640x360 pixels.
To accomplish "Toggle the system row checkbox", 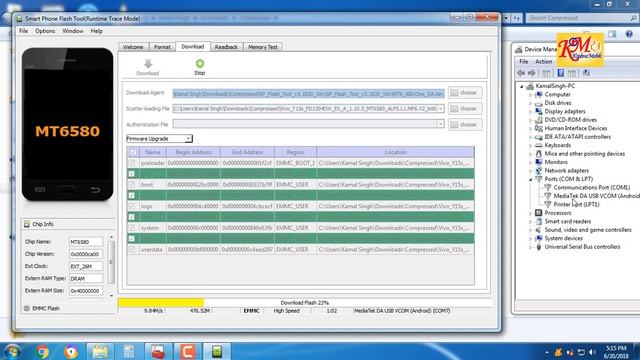I will tap(132, 228).
